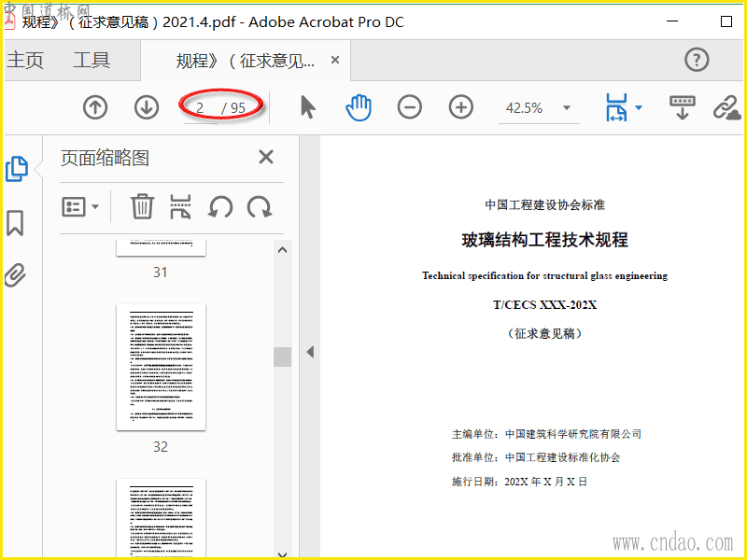Click the 批准单位 line
The height and width of the screenshot is (560, 747).
(536, 457)
